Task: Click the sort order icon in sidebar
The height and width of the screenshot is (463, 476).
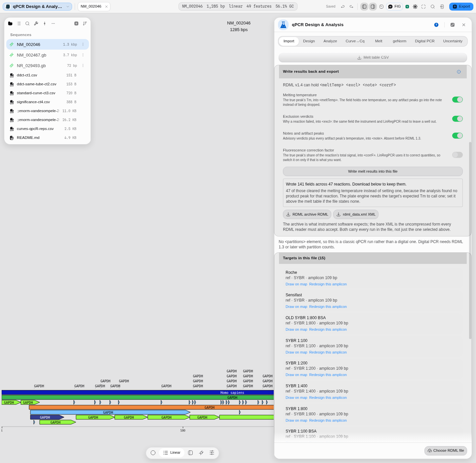Action: tap(85, 23)
